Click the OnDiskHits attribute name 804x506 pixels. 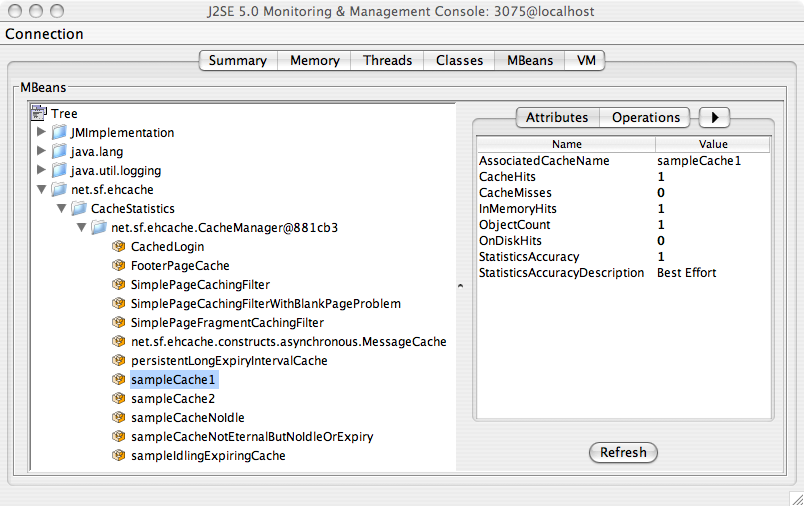pos(510,240)
